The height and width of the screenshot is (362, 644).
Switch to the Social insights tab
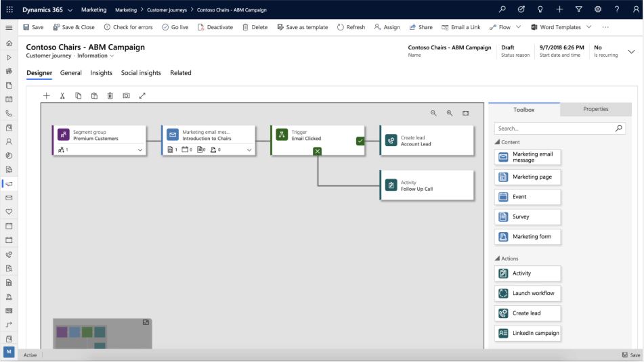141,72
